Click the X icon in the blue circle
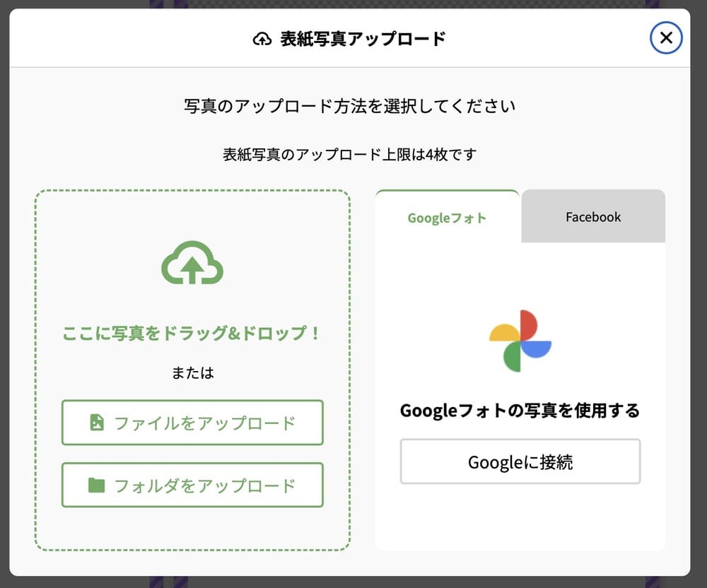This screenshot has height=588, width=707. coord(665,37)
